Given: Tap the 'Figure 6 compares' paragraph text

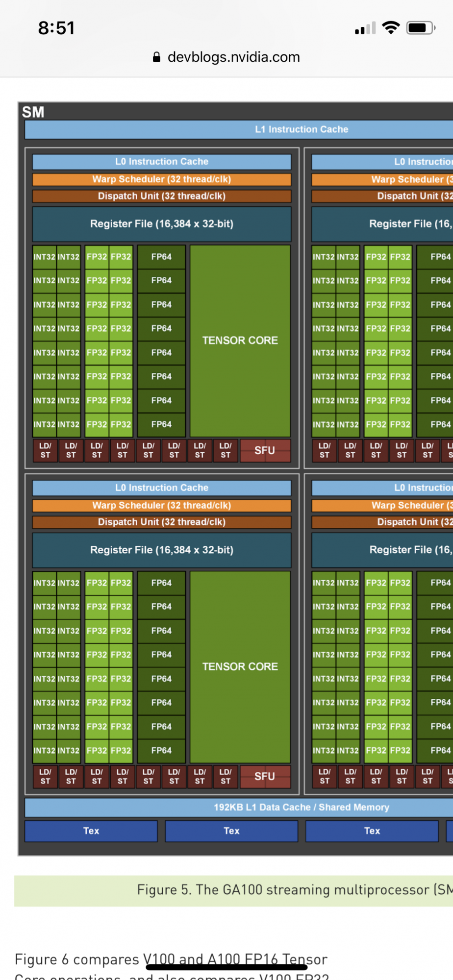Looking at the screenshot, I should click(171, 966).
